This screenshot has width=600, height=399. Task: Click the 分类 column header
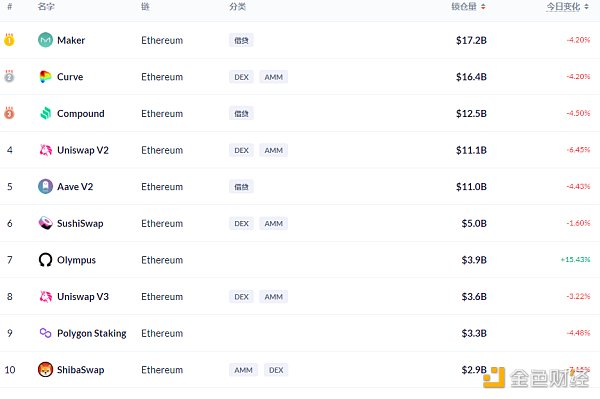click(237, 7)
